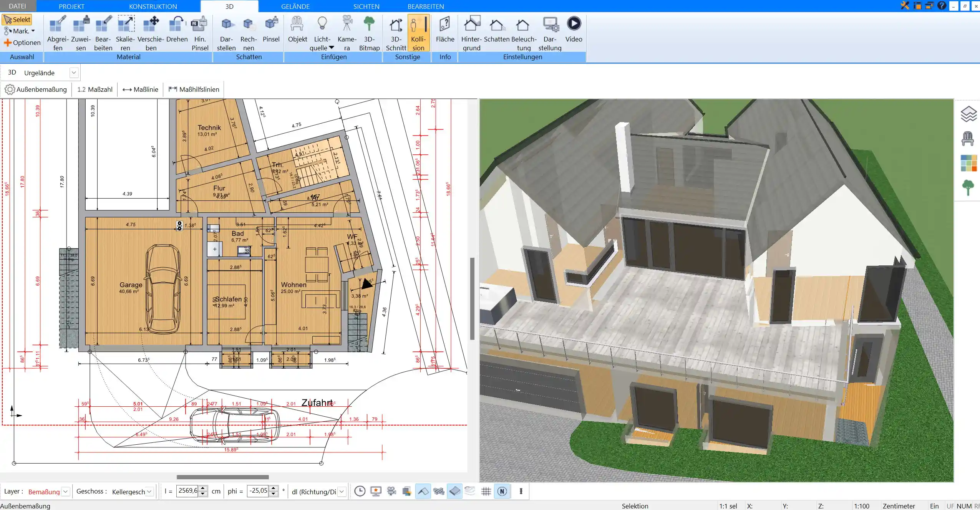Click the clock icon in bottom toolbar
The height and width of the screenshot is (510, 980).
(x=360, y=491)
